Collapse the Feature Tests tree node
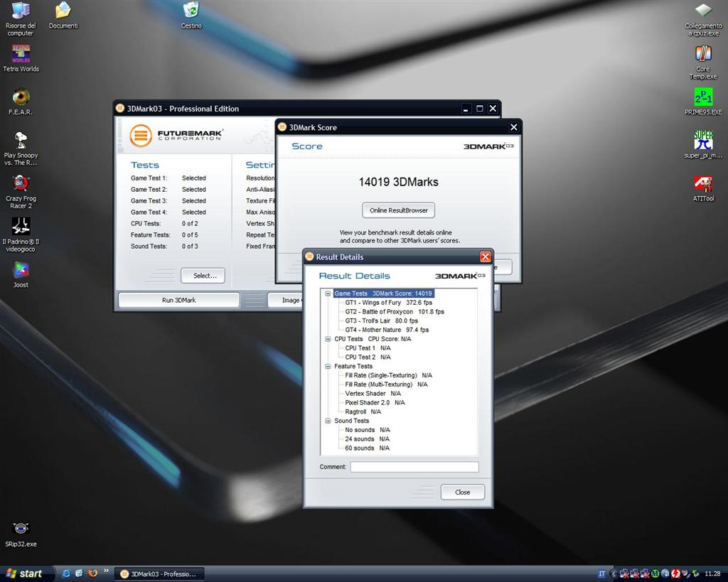 click(328, 366)
